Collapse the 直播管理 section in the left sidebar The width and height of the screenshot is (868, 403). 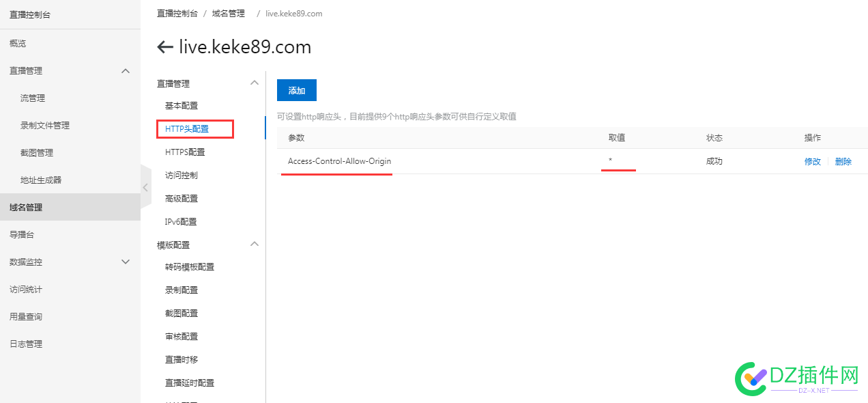pyautogui.click(x=126, y=70)
